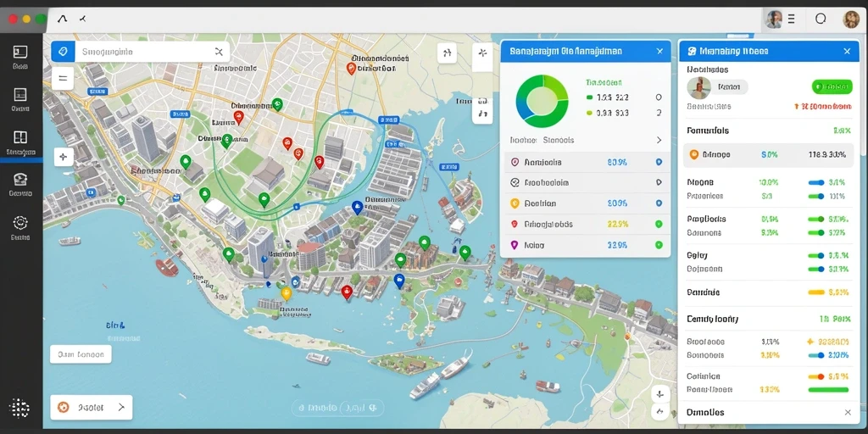Click the orange star value in lower section

click(x=827, y=342)
